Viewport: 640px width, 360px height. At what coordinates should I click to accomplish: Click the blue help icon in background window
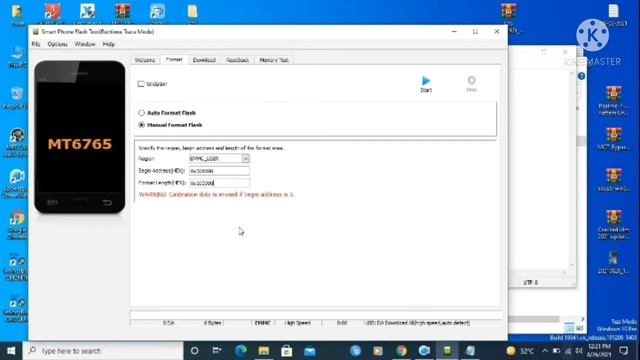581,76
